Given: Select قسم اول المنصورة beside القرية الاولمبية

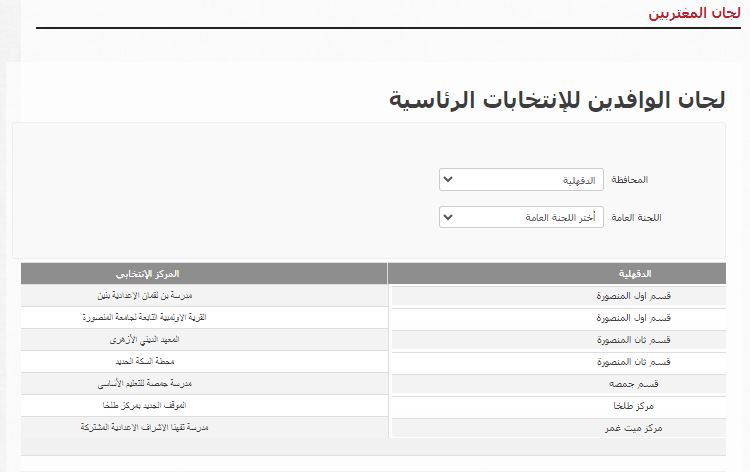Looking at the screenshot, I should (x=559, y=318).
